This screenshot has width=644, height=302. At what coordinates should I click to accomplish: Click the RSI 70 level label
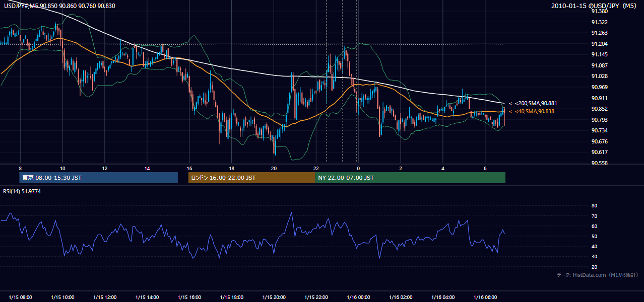[594, 216]
